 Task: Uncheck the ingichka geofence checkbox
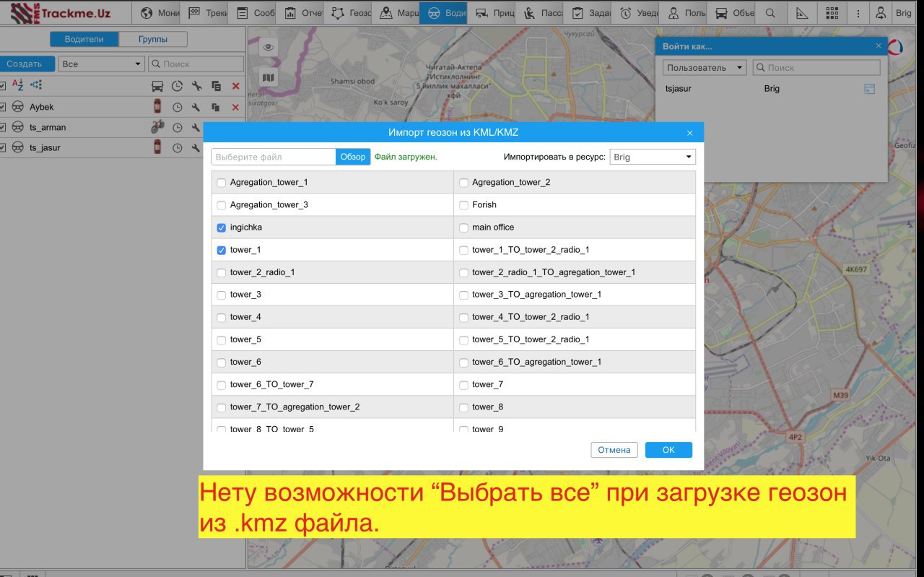[x=222, y=227]
